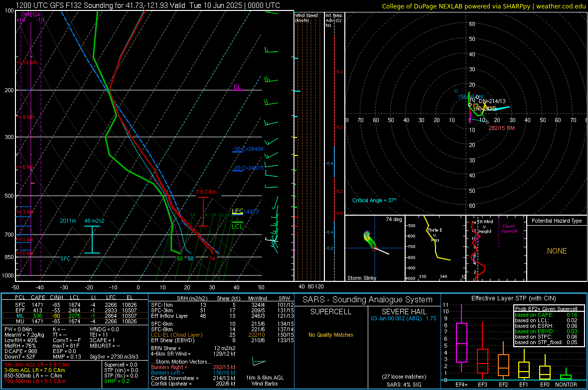
Task: Click the red 7.9 C/km lapse rate label
Action: click(206, 192)
